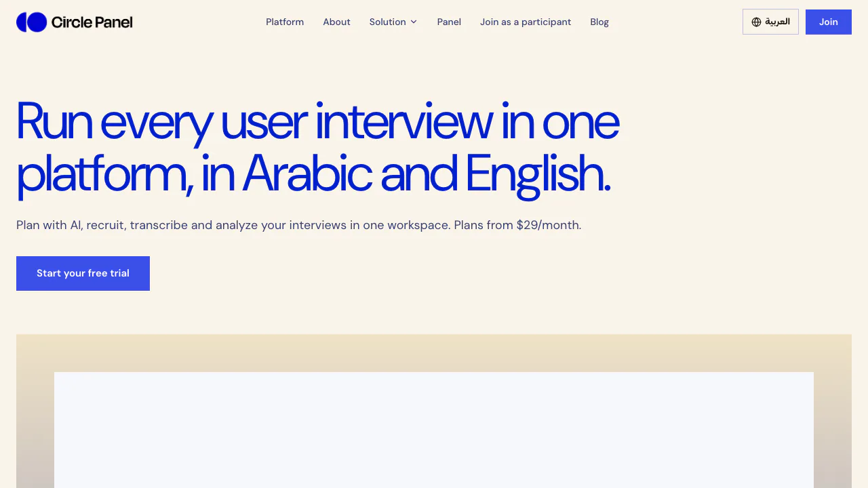
Task: Click the white preview panel below hero
Action: (x=434, y=430)
